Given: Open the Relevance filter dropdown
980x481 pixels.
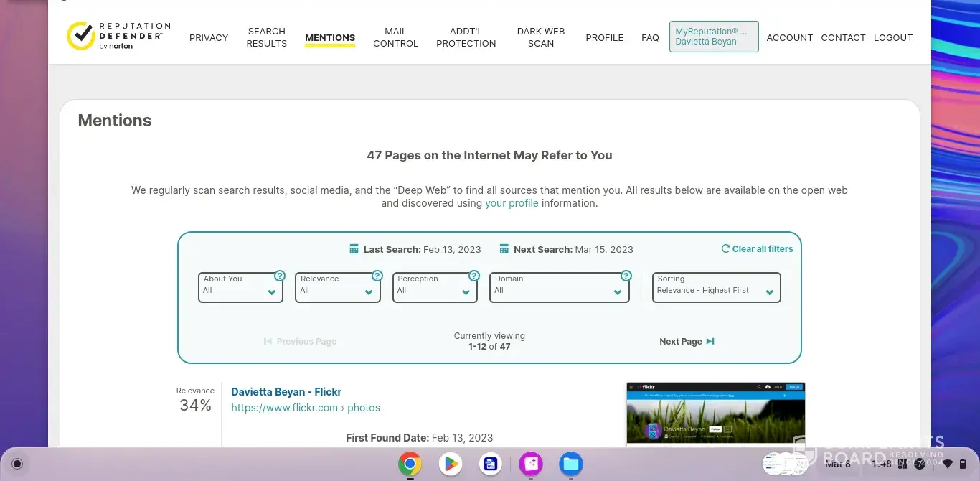Looking at the screenshot, I should point(337,287).
